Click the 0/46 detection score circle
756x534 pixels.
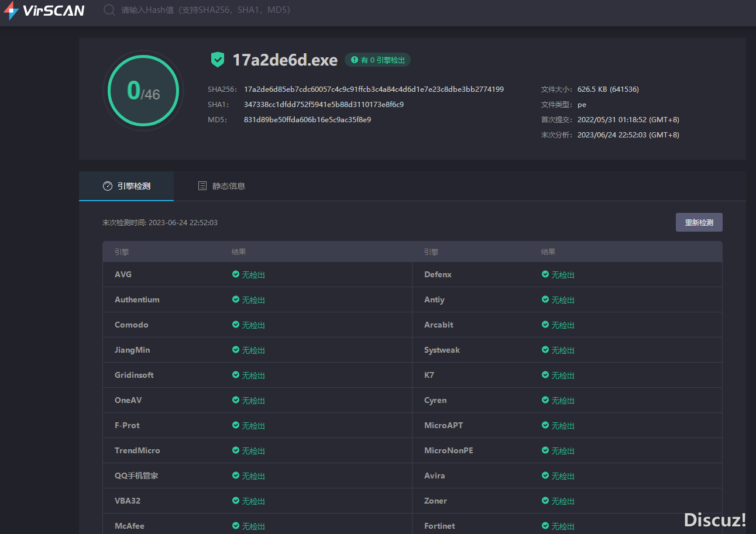[143, 91]
